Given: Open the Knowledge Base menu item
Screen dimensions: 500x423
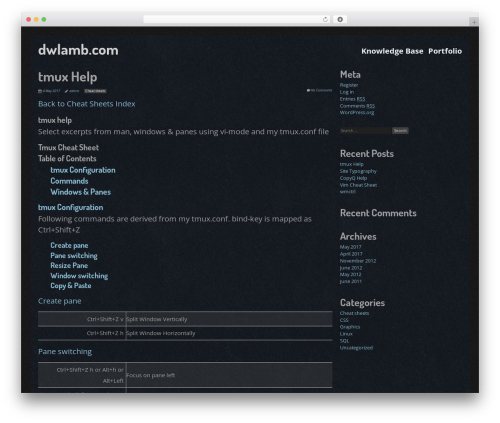Looking at the screenshot, I should click(x=392, y=51).
